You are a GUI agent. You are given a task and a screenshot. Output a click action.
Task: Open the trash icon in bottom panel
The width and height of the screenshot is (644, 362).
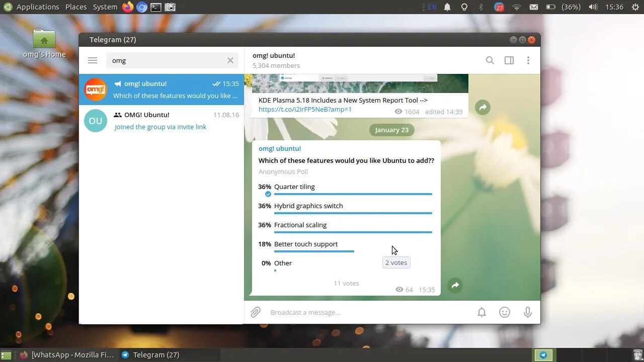[x=637, y=355]
